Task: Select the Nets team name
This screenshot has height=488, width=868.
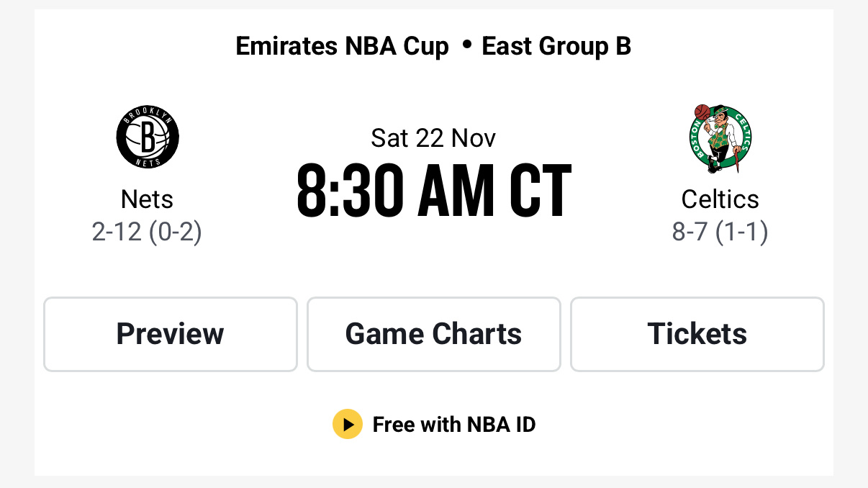Action: coord(147,199)
